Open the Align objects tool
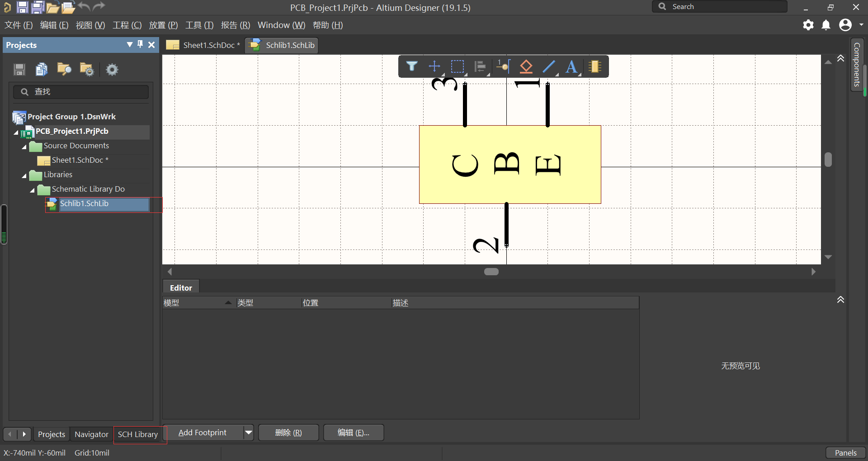The image size is (868, 461). tap(480, 66)
